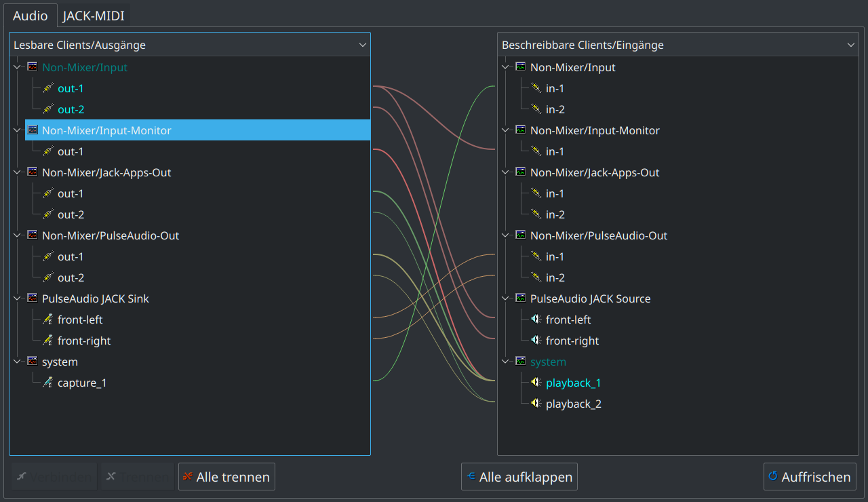The width and height of the screenshot is (868, 502).
Task: Click the PulseAudio JACK Sink client icon
Action: (x=32, y=298)
